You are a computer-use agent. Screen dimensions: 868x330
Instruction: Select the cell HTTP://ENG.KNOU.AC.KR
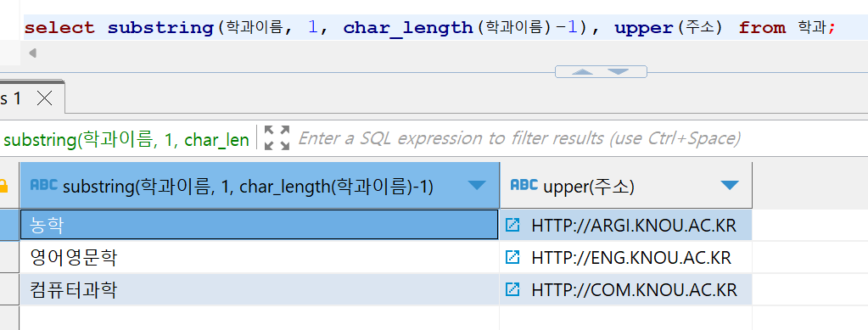[x=625, y=257]
